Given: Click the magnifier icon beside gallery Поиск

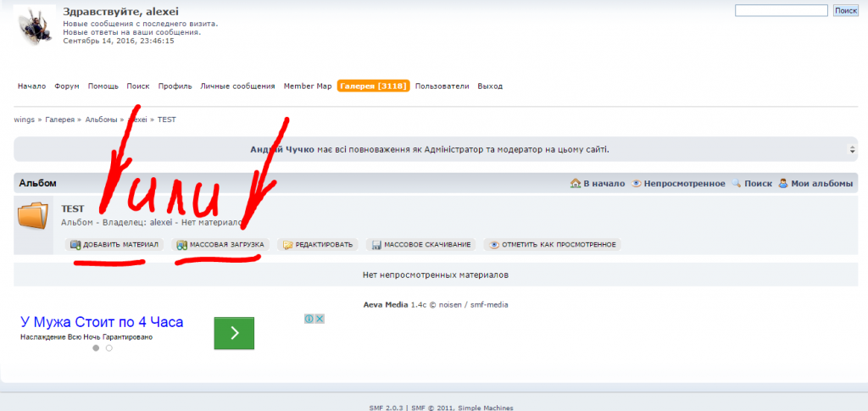Looking at the screenshot, I should coord(737,183).
